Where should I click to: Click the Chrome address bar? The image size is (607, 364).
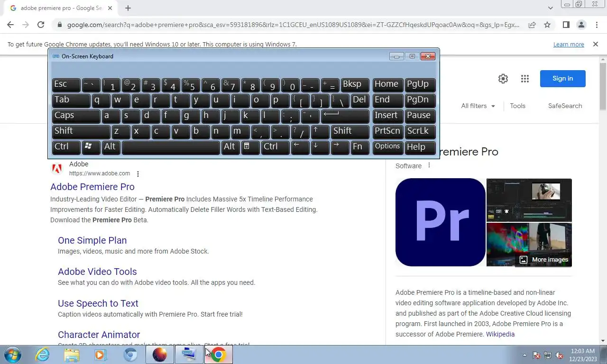coord(293,25)
